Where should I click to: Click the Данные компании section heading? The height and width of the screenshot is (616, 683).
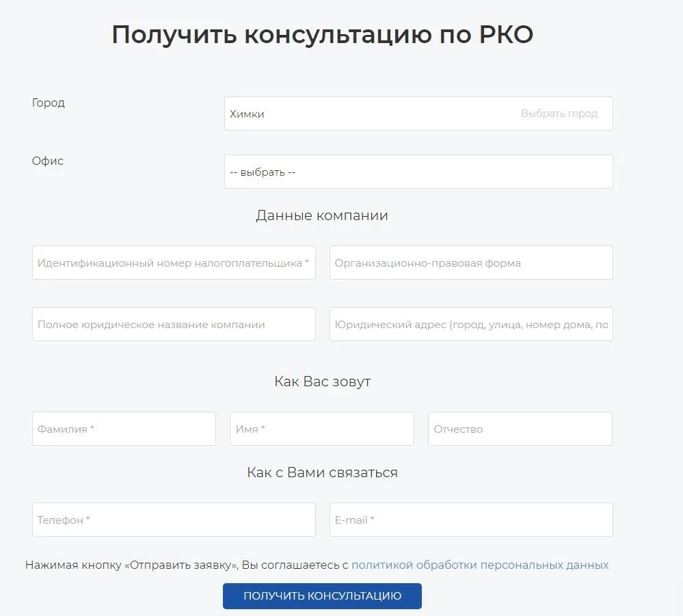pos(321,215)
